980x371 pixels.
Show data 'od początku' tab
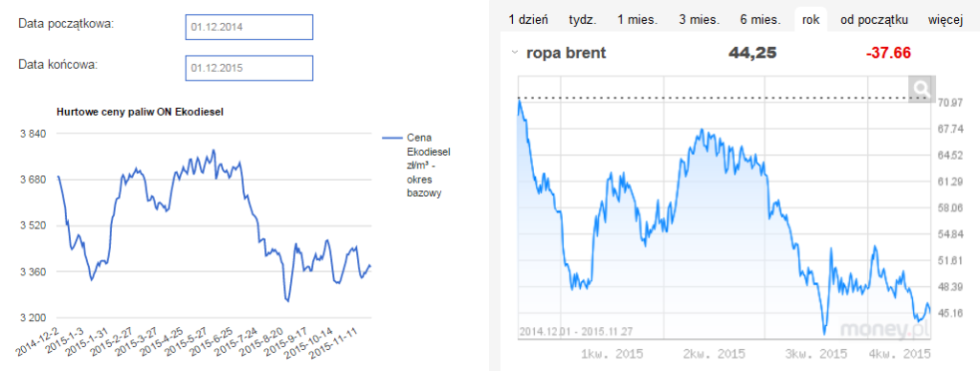click(x=874, y=20)
